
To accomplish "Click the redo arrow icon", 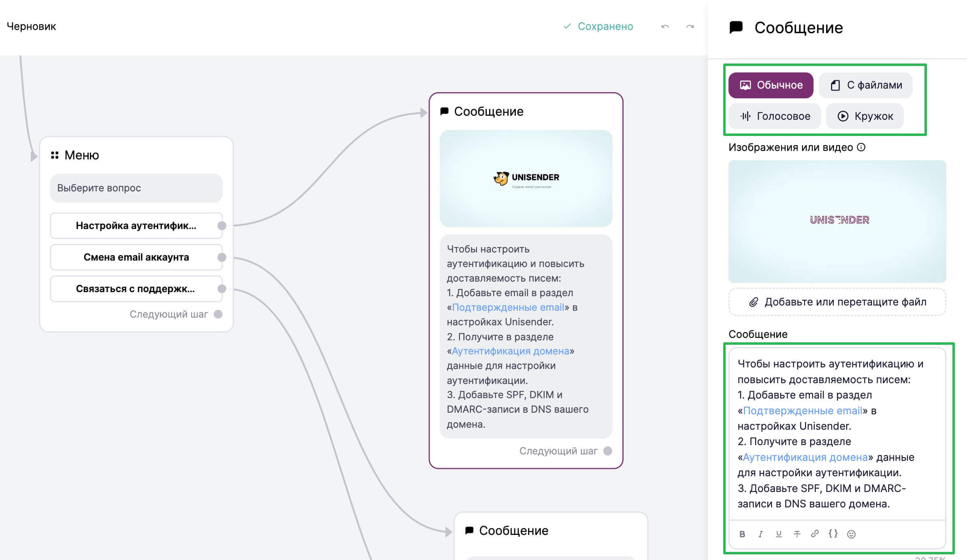I will coord(690,27).
